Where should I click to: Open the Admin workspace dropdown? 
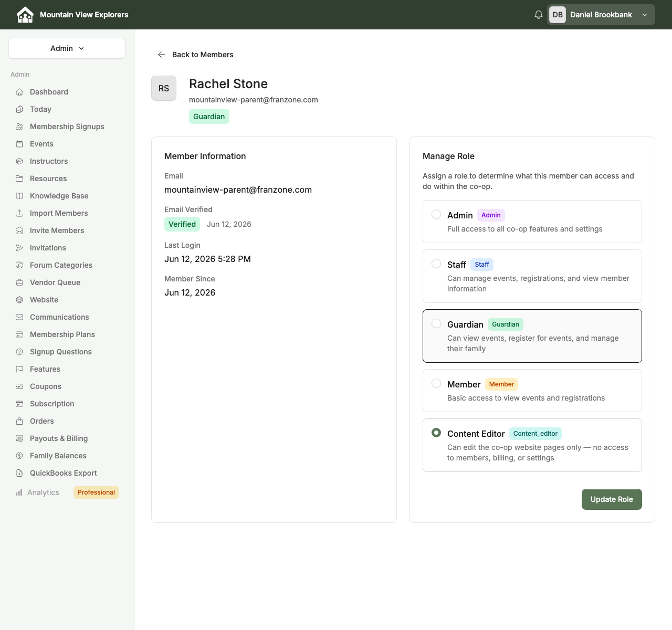pyautogui.click(x=67, y=48)
